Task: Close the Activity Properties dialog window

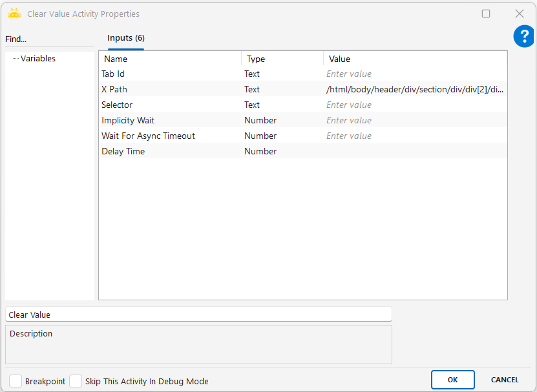Action: click(x=519, y=14)
